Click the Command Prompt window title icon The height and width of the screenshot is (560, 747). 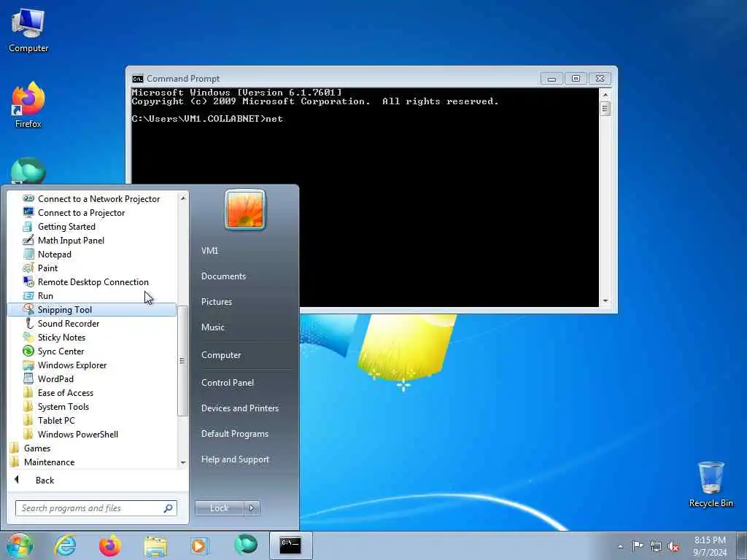pos(138,79)
